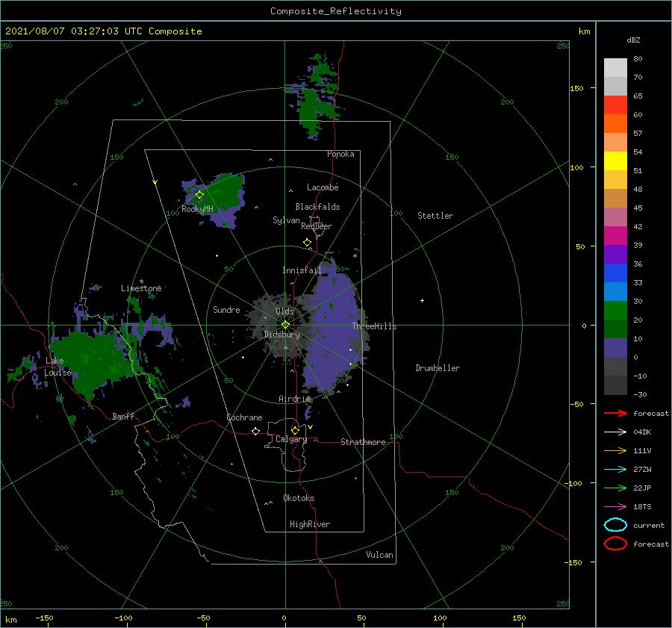Image resolution: width=672 pixels, height=628 pixels.
Task: Click the RedDeer city label
Action: tap(317, 226)
